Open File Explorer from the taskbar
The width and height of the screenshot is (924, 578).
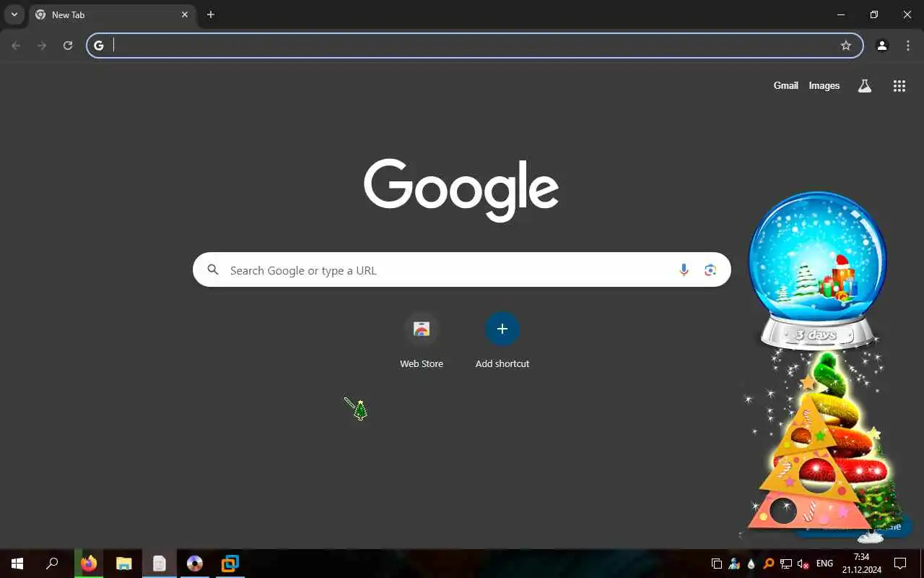(124, 564)
